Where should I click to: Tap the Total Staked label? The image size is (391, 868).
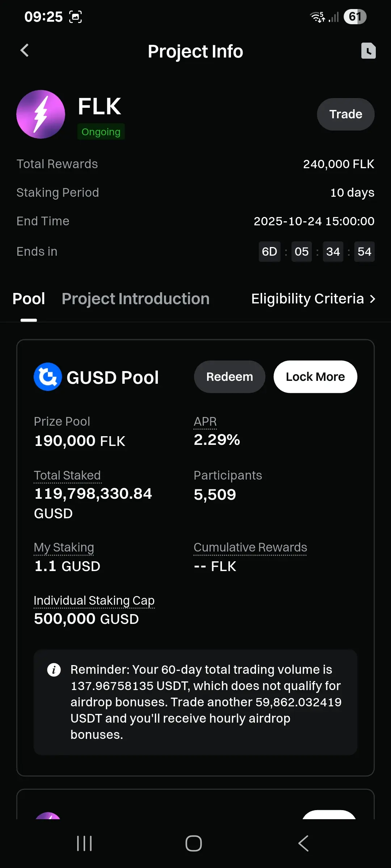pos(67,476)
